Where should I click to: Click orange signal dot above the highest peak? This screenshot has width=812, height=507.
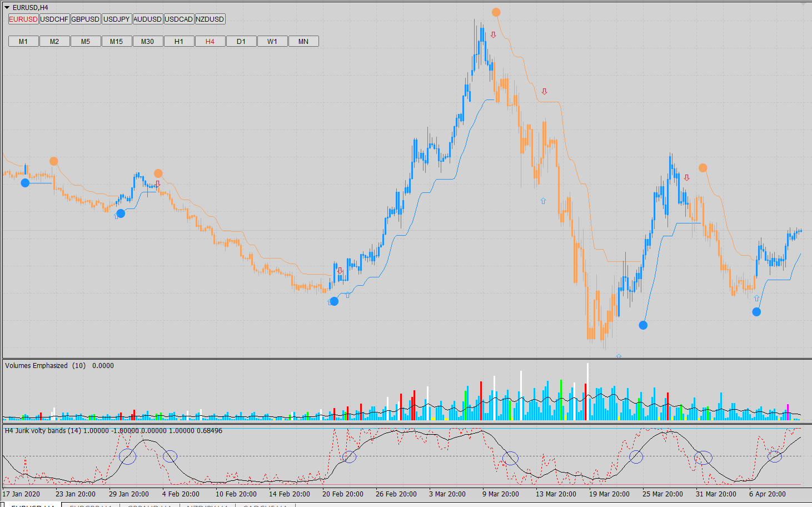496,12
